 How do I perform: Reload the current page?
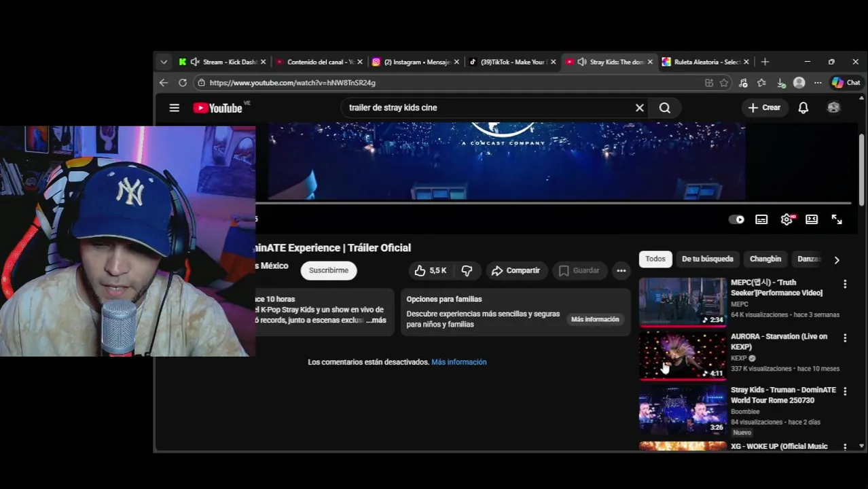(183, 83)
